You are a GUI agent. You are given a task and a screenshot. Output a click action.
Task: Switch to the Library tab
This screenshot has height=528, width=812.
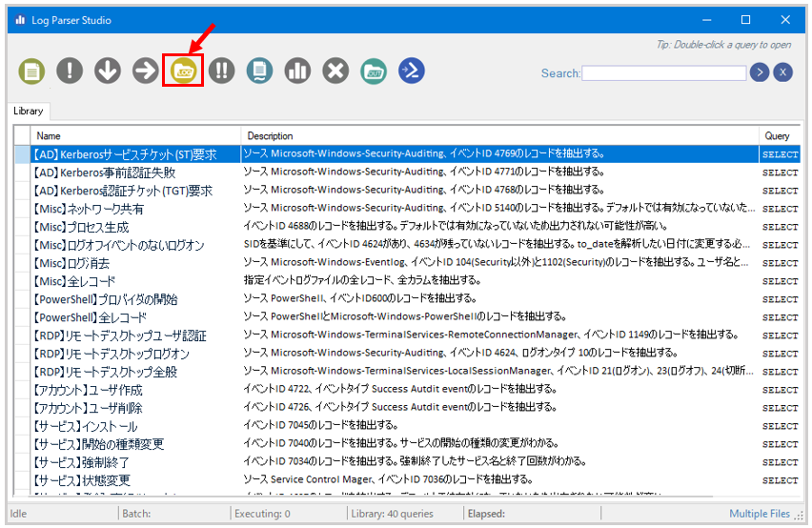(x=28, y=111)
